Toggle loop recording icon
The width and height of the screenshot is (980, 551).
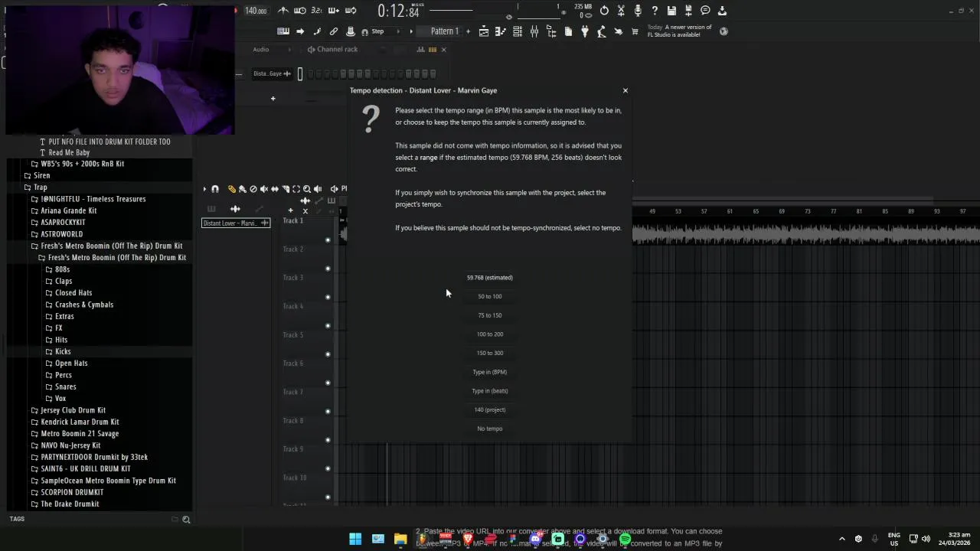point(351,11)
